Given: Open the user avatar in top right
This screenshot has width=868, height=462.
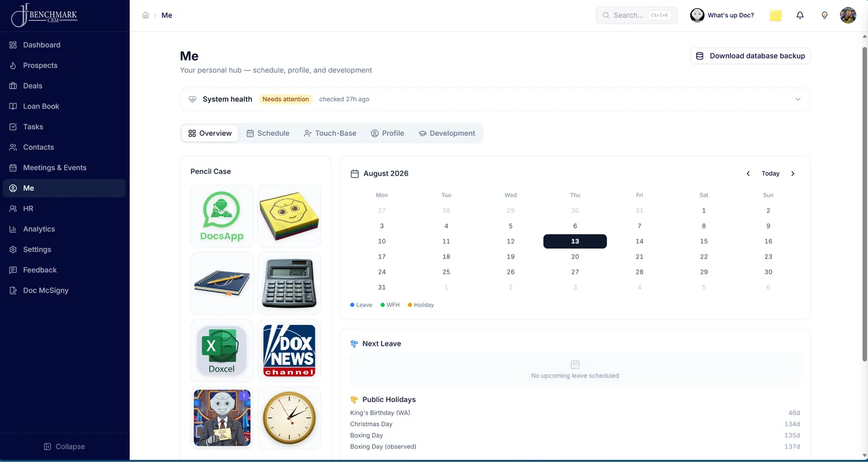Looking at the screenshot, I should (x=848, y=16).
